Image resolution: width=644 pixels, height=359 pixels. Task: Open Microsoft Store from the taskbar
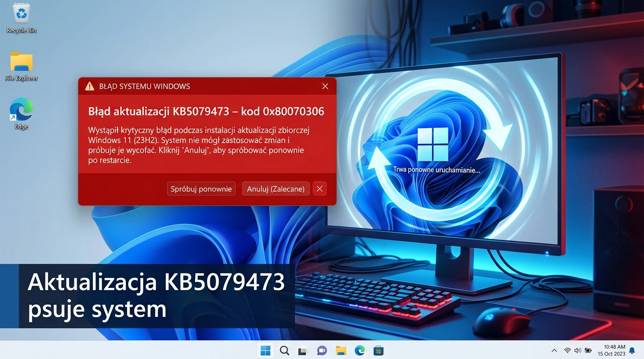(378, 350)
